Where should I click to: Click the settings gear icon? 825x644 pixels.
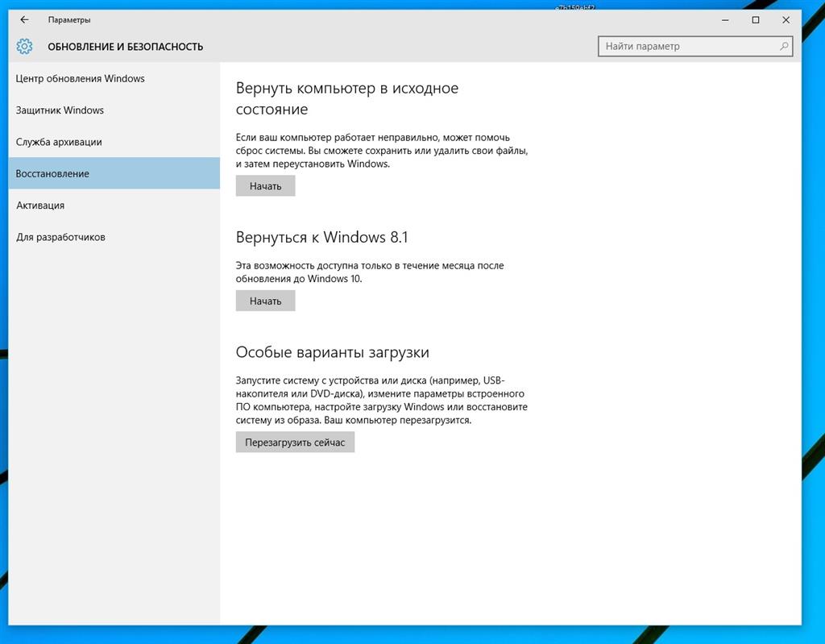[x=24, y=46]
